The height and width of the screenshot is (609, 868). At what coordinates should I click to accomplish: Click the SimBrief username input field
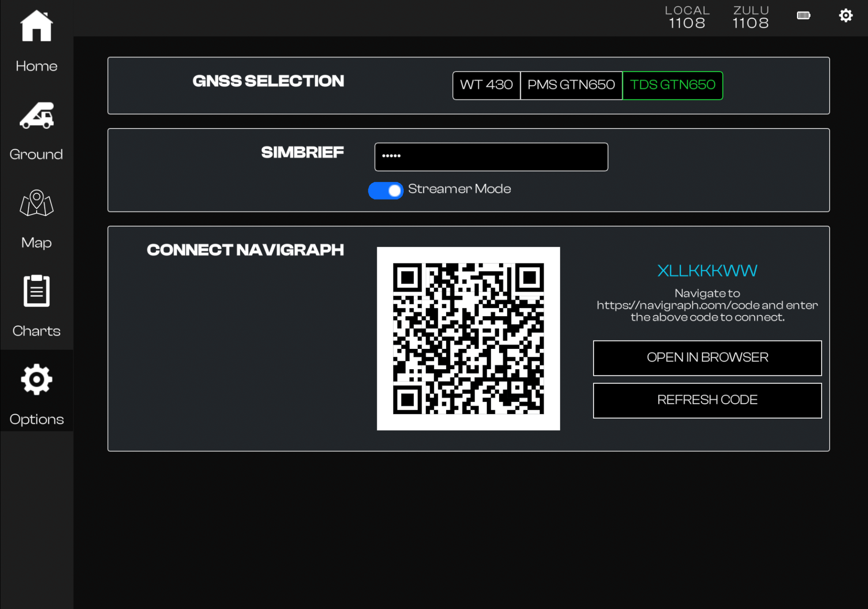pos(491,157)
